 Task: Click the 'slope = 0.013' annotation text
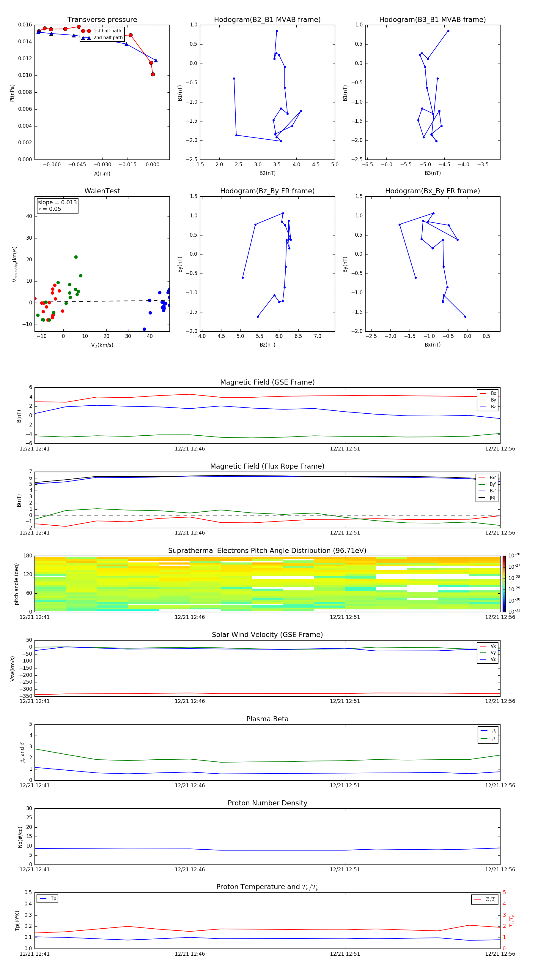(57, 203)
